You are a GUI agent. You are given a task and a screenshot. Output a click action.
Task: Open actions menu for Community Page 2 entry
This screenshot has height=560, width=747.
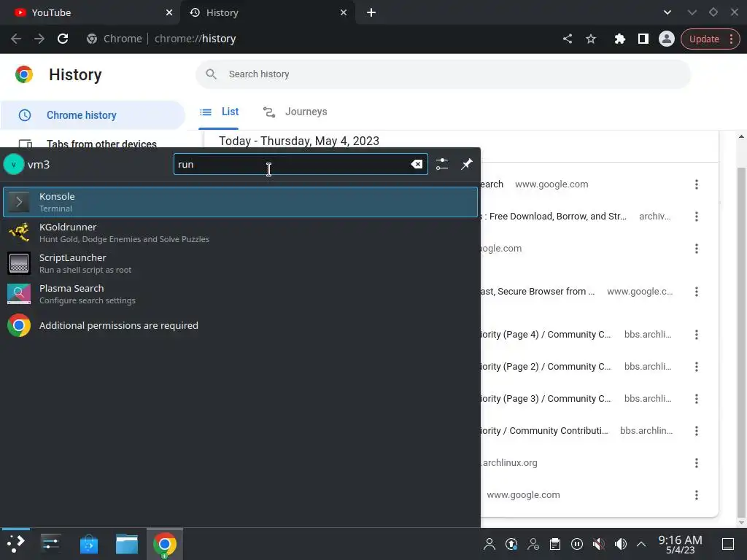click(x=697, y=367)
